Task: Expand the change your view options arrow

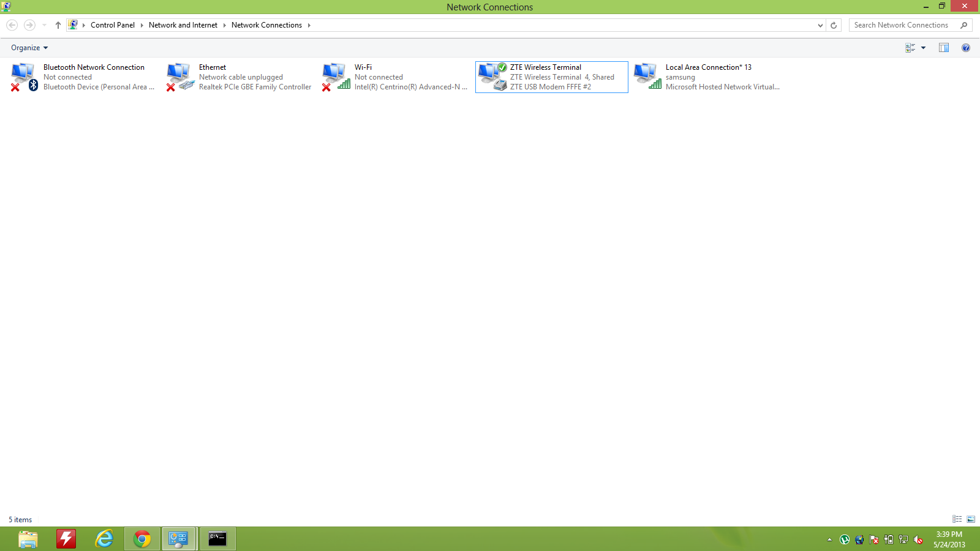Action: coord(924,48)
